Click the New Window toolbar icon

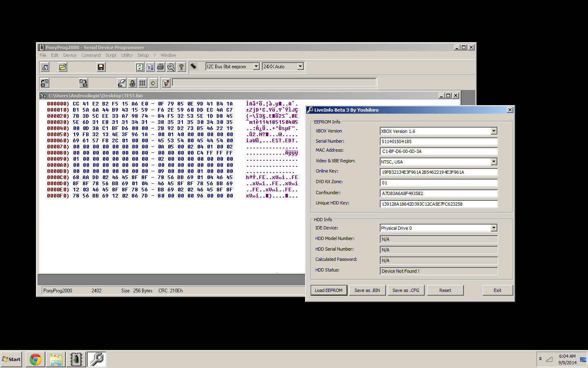pos(45,67)
